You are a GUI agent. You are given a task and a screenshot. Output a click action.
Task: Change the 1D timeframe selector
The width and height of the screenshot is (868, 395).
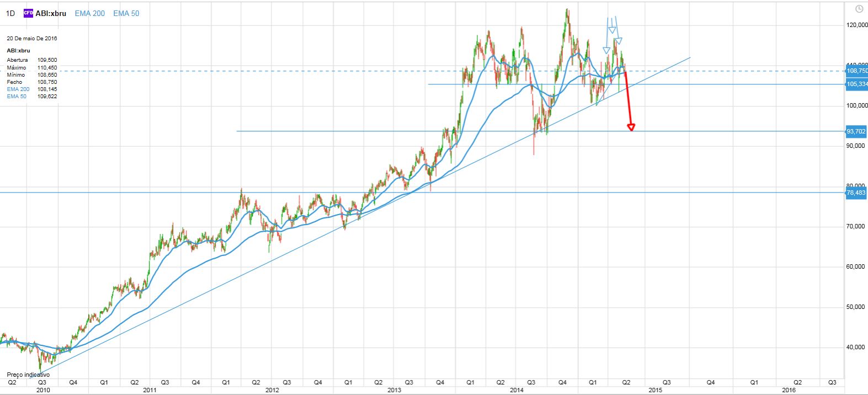pyautogui.click(x=10, y=13)
